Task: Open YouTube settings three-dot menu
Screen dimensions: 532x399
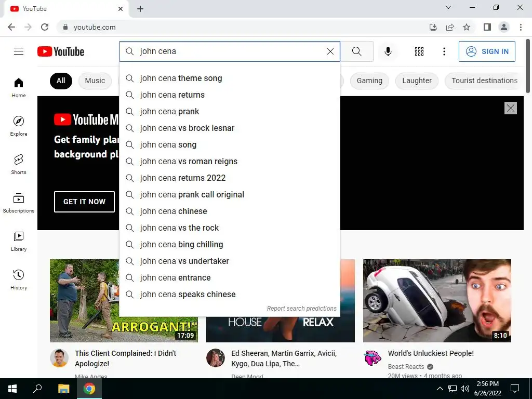Action: (444, 51)
